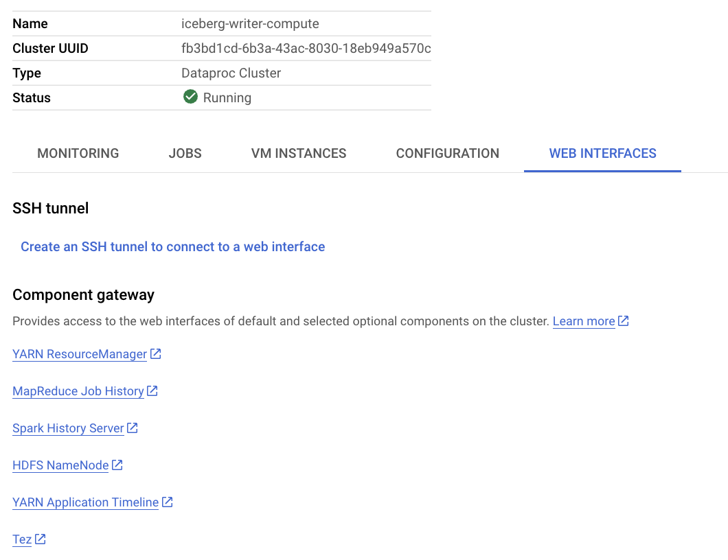Click external-link icon beside Spark History Server
Image resolution: width=728 pixels, height=560 pixels.
click(133, 428)
